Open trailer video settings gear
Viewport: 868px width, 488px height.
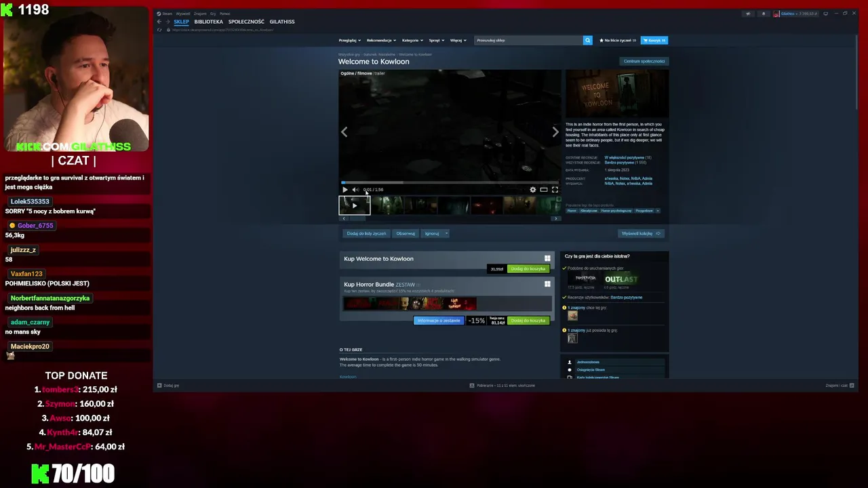tap(533, 190)
